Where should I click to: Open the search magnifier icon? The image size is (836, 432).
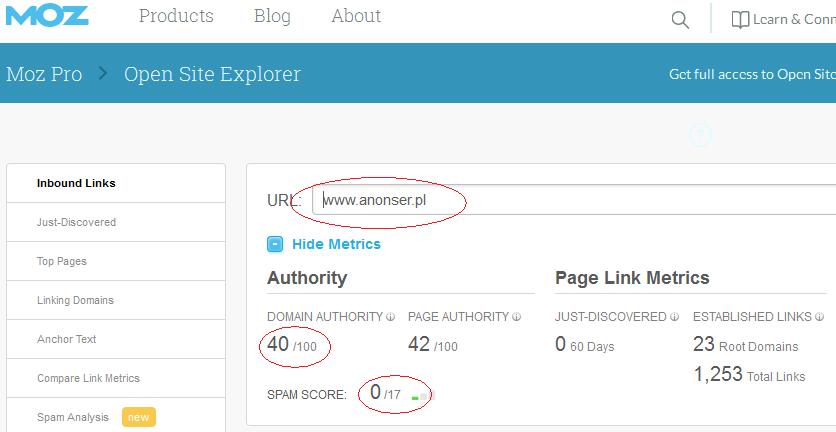click(x=680, y=20)
